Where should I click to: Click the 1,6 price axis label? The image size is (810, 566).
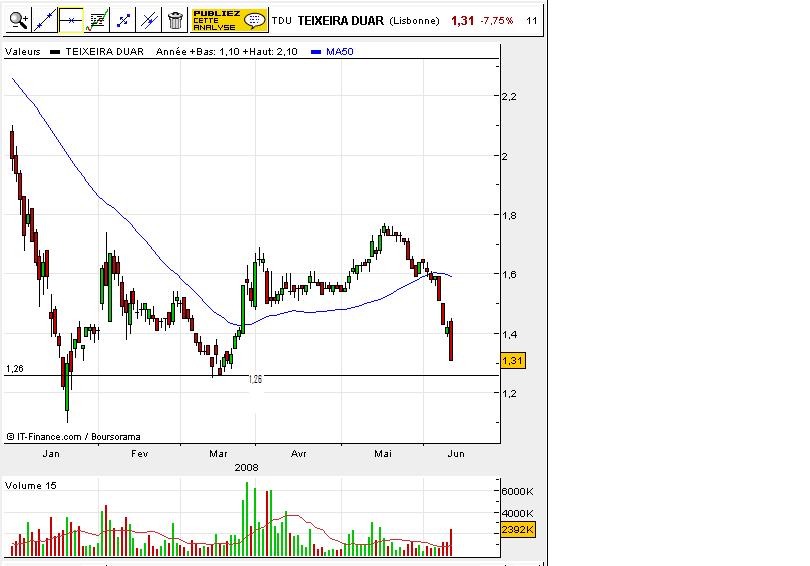[509, 275]
